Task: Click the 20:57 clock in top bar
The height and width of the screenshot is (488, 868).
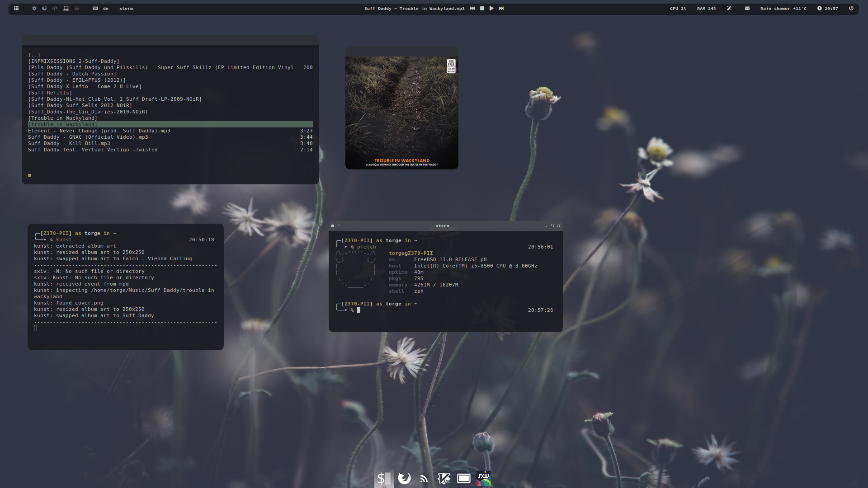Action: pos(828,9)
